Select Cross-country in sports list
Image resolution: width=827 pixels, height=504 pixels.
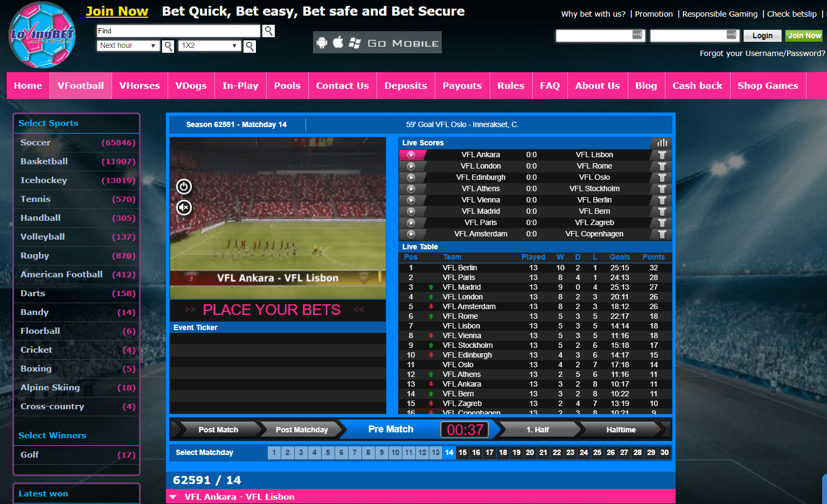[x=77, y=407]
